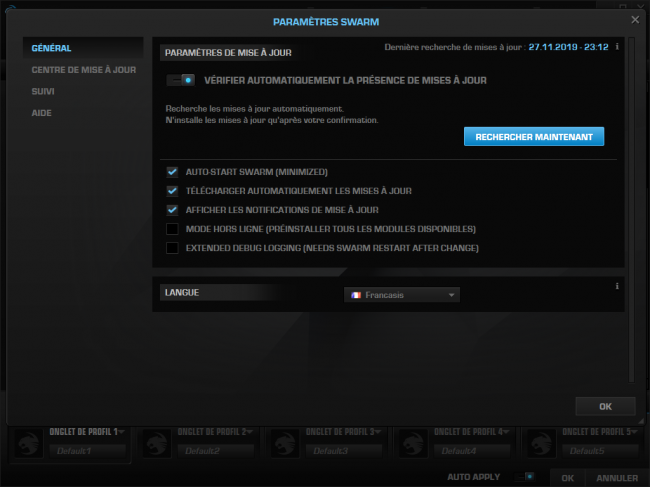Expand Onglet de profil 3 dropdown arrow
The height and width of the screenshot is (487, 650).
(x=378, y=432)
